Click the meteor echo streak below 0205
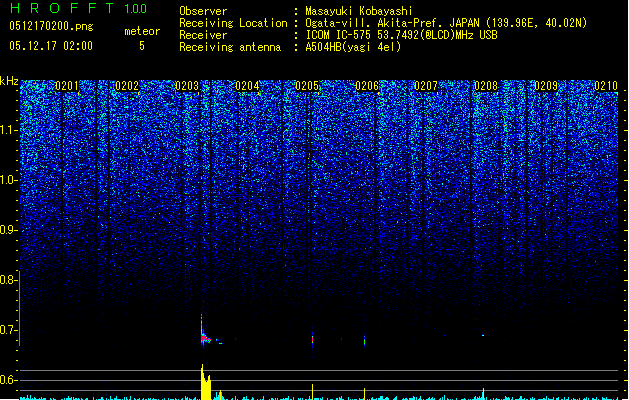The image size is (629, 400). 312,339
